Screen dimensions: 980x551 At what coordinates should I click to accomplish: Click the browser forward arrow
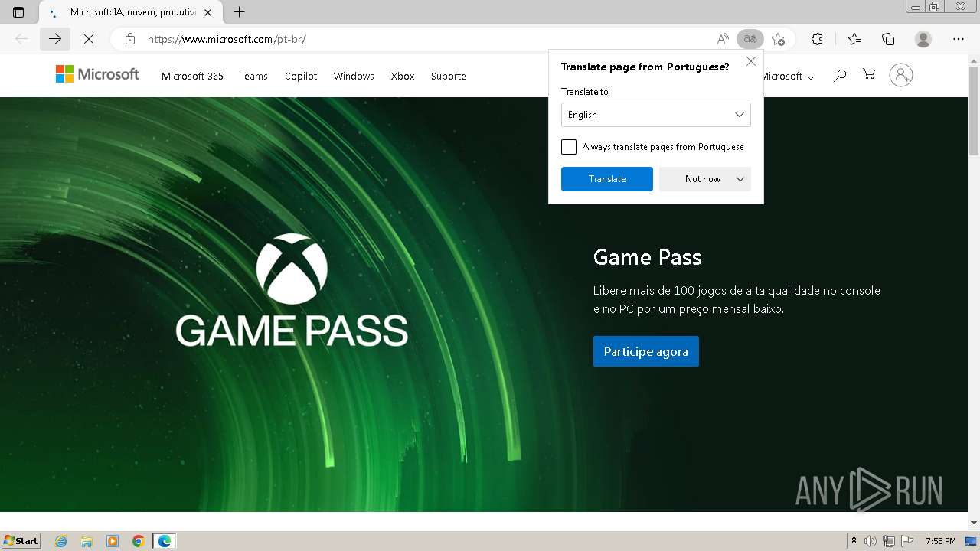click(55, 39)
